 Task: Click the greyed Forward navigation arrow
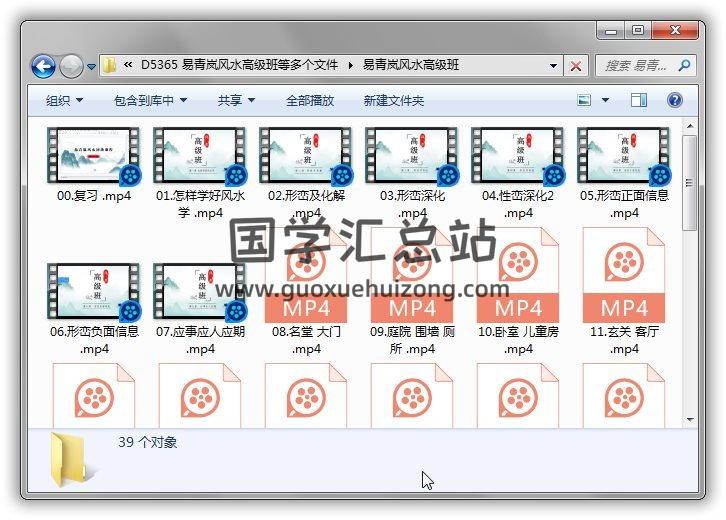[x=71, y=67]
